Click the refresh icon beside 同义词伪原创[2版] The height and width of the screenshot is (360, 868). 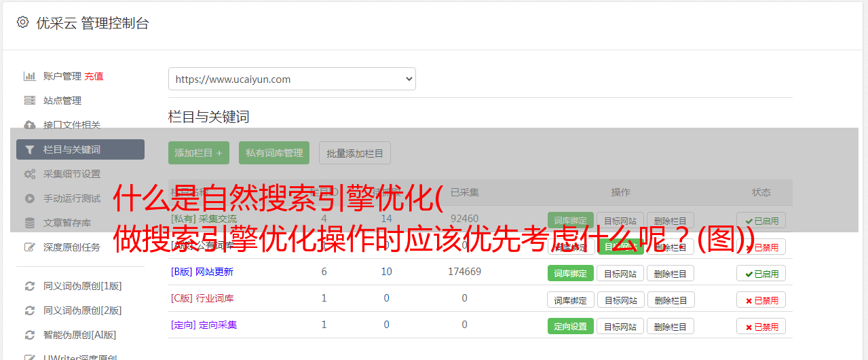tap(30, 310)
